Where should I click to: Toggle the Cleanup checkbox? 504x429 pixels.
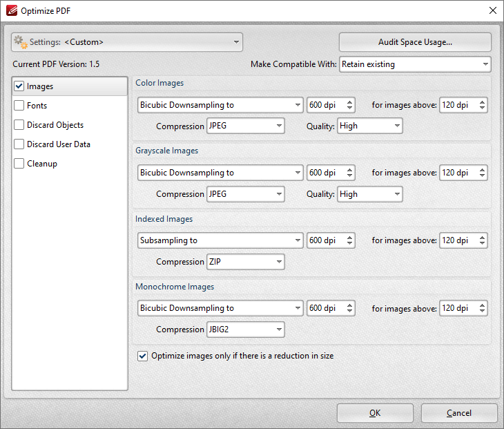pyautogui.click(x=19, y=164)
